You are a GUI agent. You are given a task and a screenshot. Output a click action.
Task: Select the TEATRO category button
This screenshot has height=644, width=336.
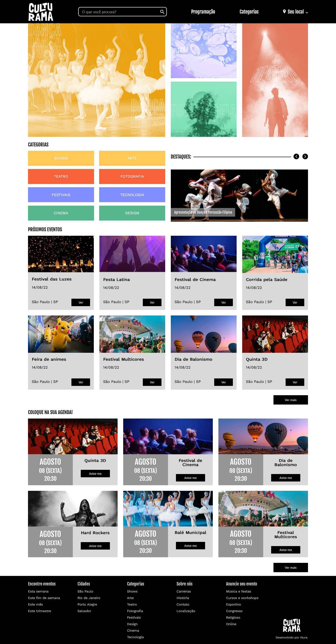pyautogui.click(x=61, y=177)
